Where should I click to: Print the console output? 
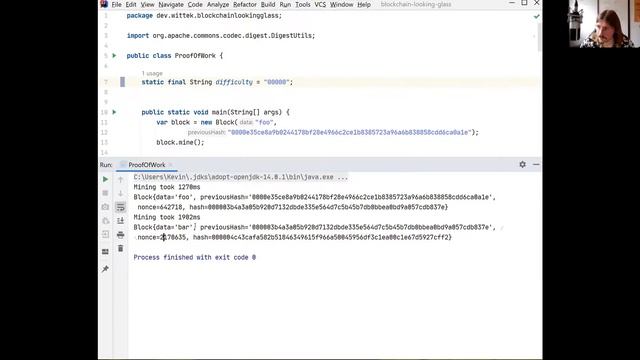120,235
